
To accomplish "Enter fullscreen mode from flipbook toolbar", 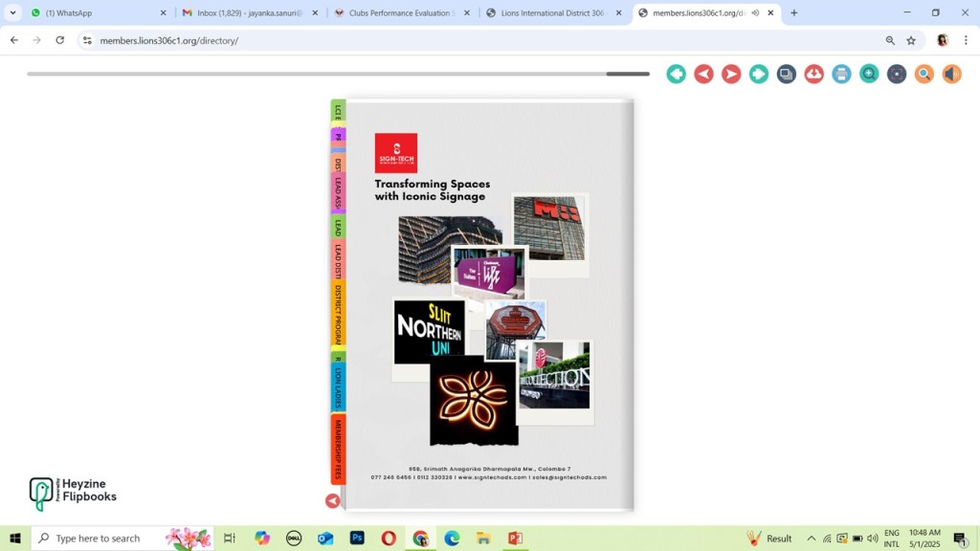I will tap(896, 74).
